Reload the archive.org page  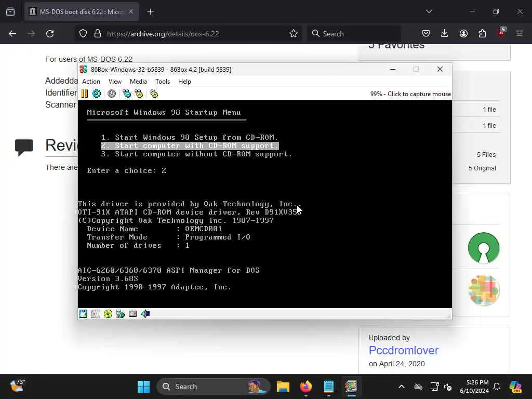50,34
